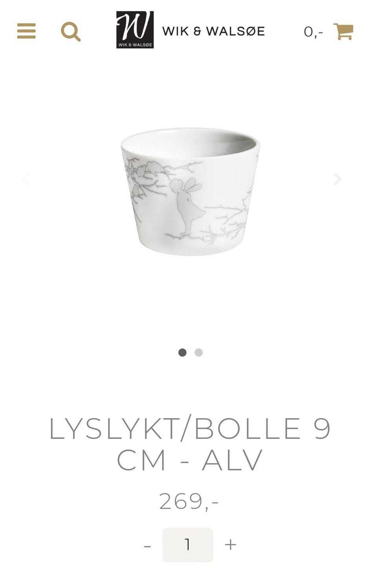The width and height of the screenshot is (377, 588).
Task: Click the 269,- price text
Action: (189, 502)
